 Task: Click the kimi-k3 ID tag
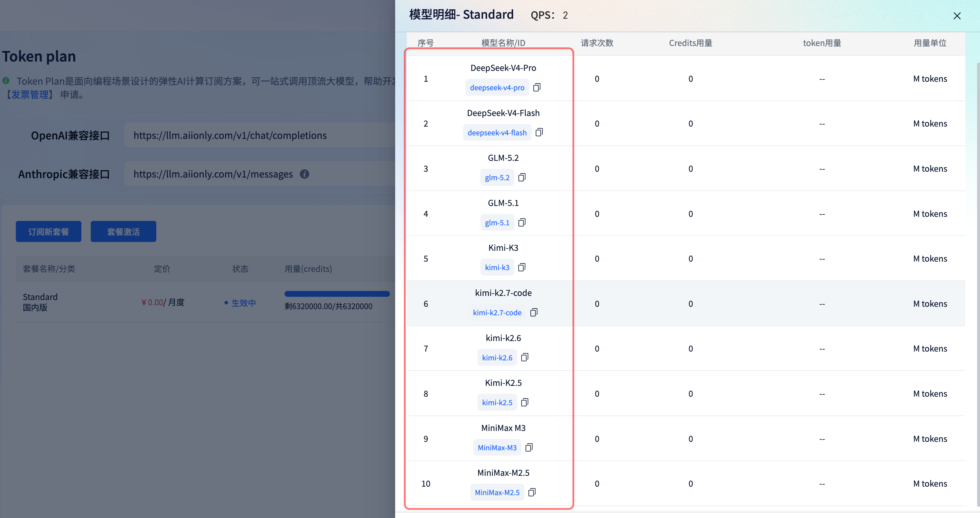(x=497, y=267)
